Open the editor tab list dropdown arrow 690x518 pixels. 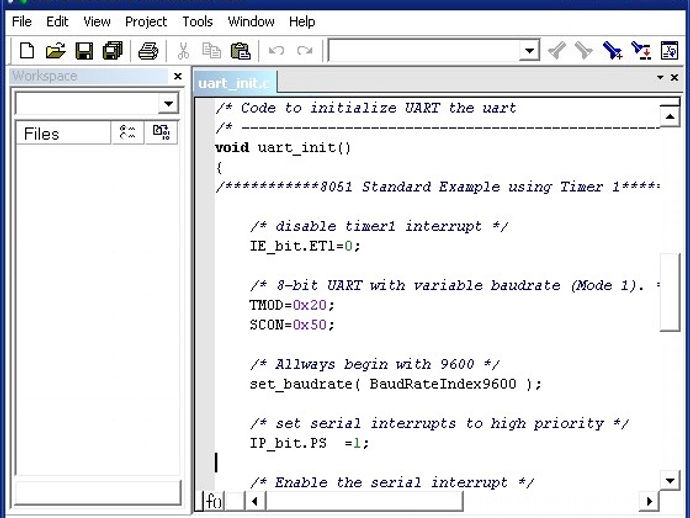(660, 77)
